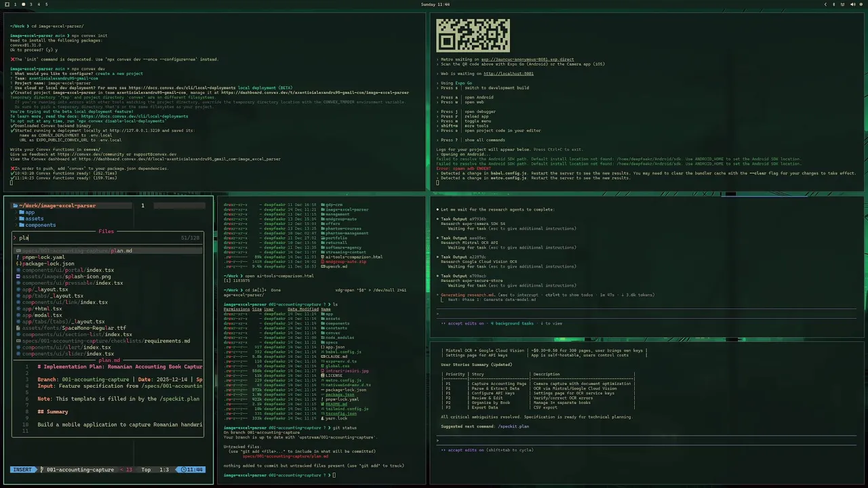Click wndgroup-auto.zip in directory listing
868x488 pixels.
(344, 262)
